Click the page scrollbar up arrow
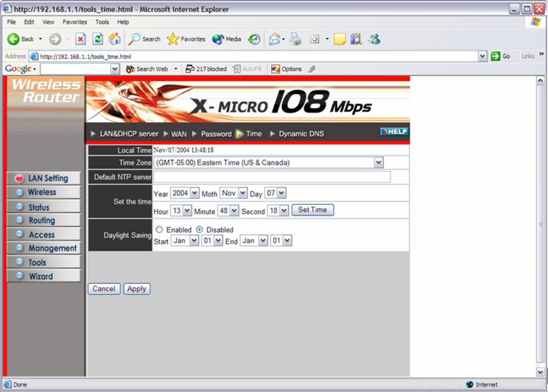Image resolution: width=548 pixels, height=392 pixels. click(541, 80)
